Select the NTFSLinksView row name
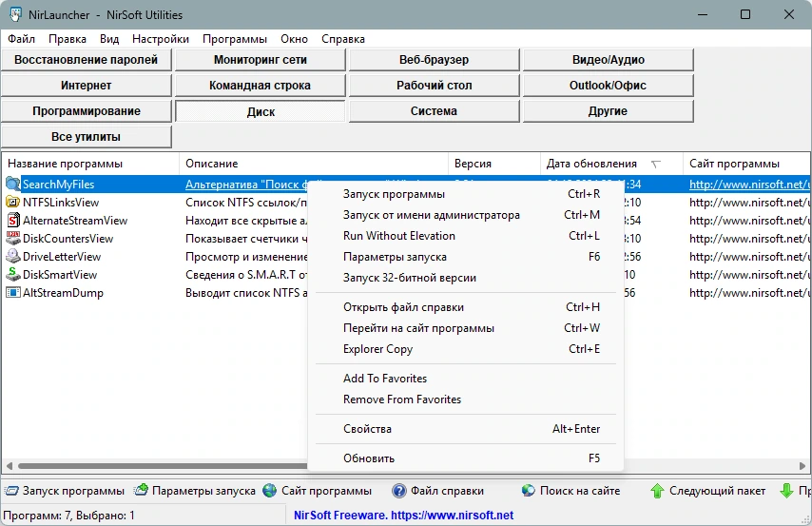The image size is (812, 526). [x=61, y=202]
